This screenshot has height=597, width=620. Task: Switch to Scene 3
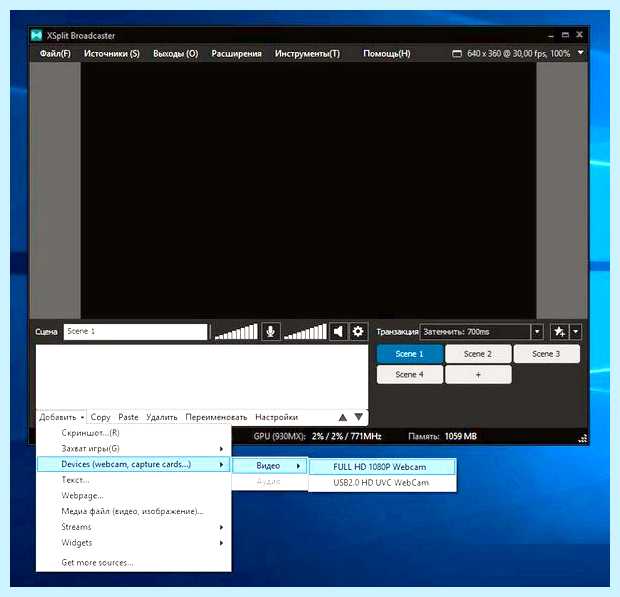[x=546, y=354]
